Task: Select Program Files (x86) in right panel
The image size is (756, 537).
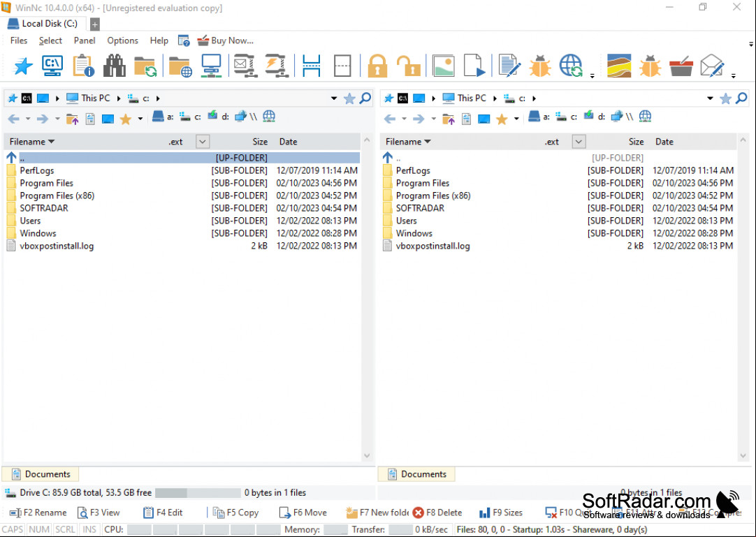Action: (559, 196)
